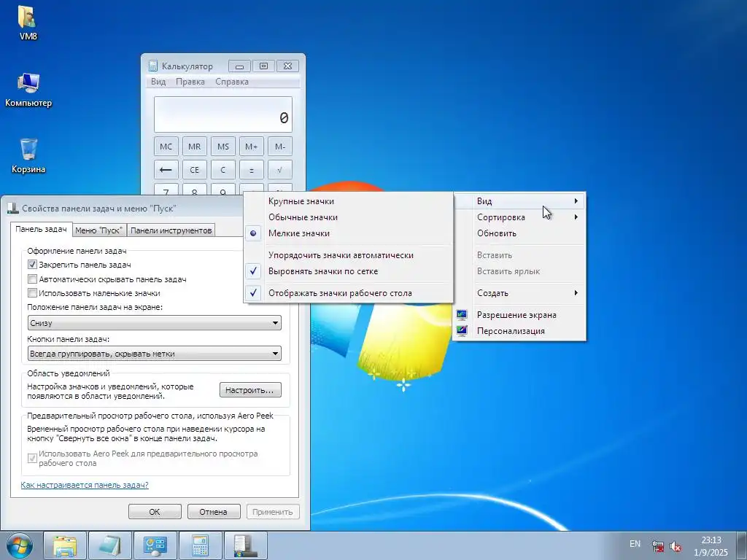Switch to Меню "Пуск" tab
747x560 pixels.
(x=99, y=230)
